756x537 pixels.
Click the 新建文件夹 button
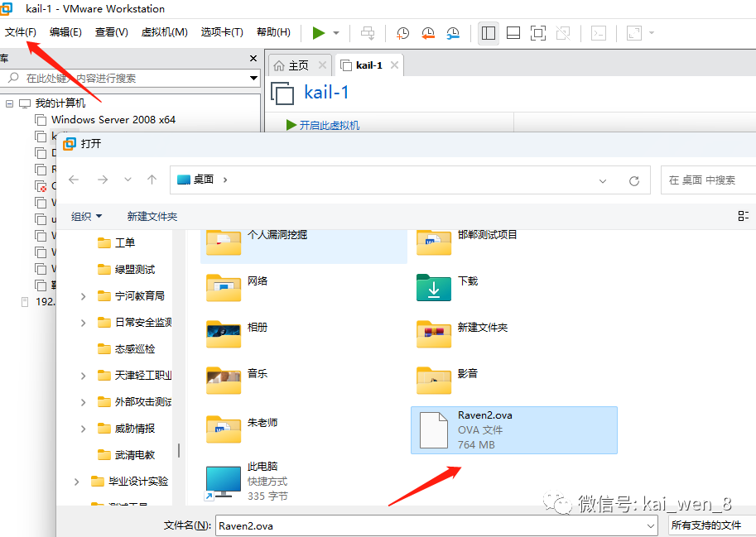[x=152, y=217]
